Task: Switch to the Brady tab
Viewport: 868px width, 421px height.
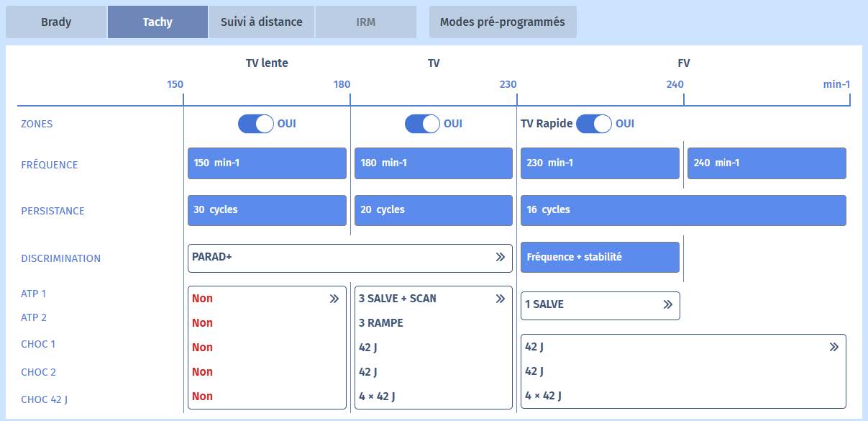Action: pos(56,22)
